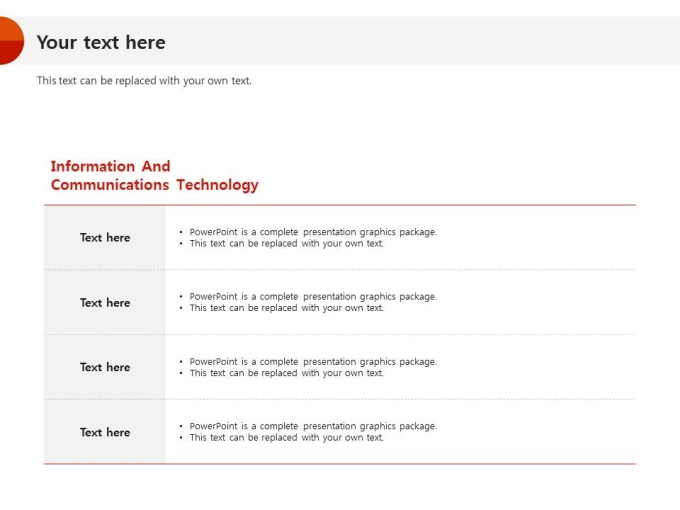The height and width of the screenshot is (510, 680).
Task: Select the first row's "This text can be replaced" bullet
Action: (286, 244)
